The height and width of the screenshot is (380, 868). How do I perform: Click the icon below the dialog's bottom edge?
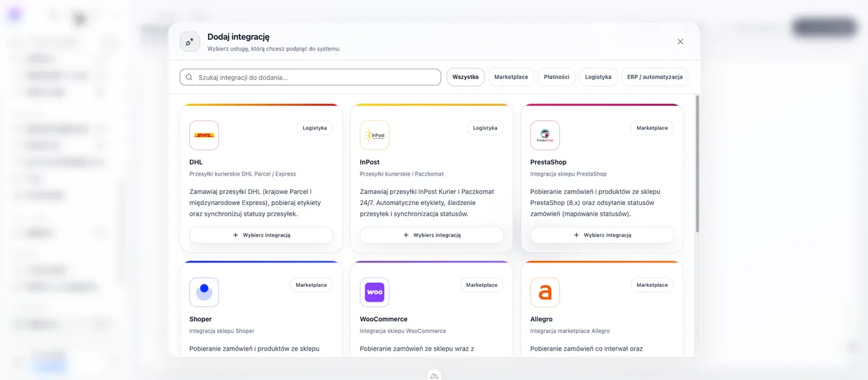434,377
